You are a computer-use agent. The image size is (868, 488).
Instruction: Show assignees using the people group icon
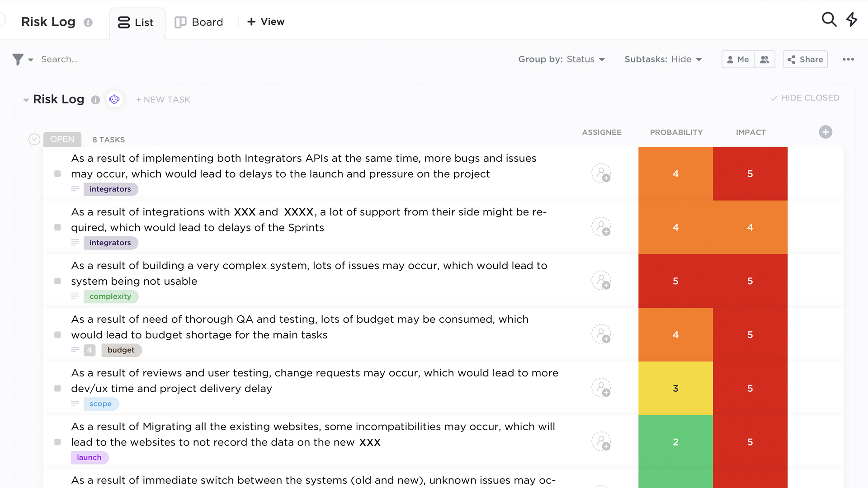click(764, 59)
